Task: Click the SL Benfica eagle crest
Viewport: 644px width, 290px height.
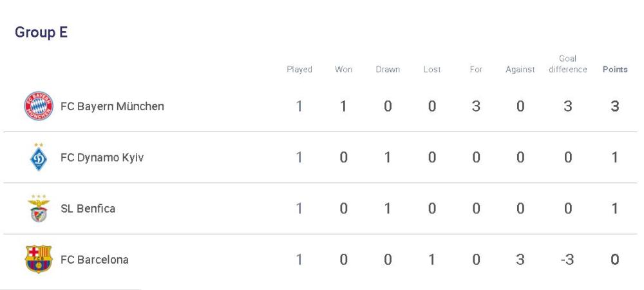Action: (39, 208)
